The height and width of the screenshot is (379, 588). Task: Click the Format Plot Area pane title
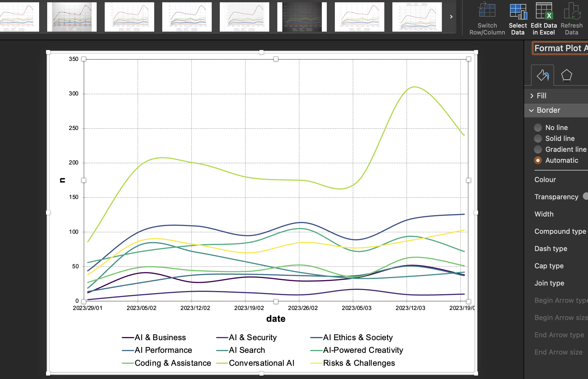click(x=560, y=48)
